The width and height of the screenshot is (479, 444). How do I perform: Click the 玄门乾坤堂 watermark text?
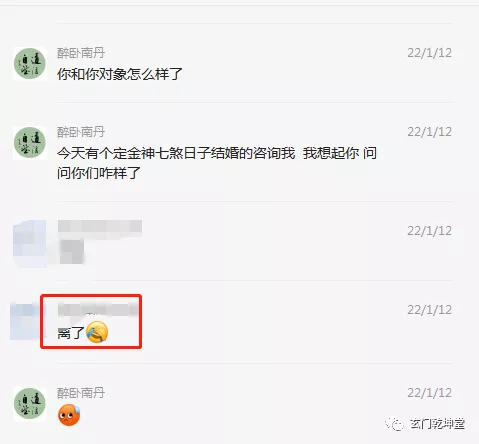point(437,424)
